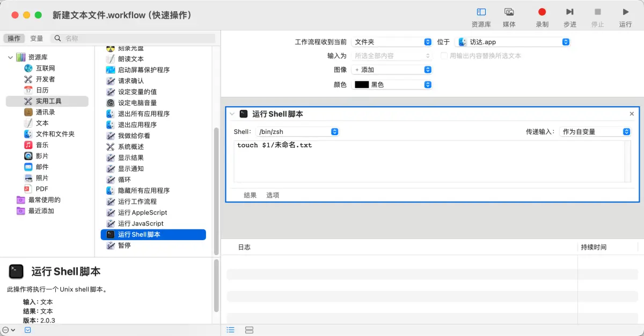Select 影片 category in library
This screenshot has width=644, height=336.
click(x=42, y=156)
